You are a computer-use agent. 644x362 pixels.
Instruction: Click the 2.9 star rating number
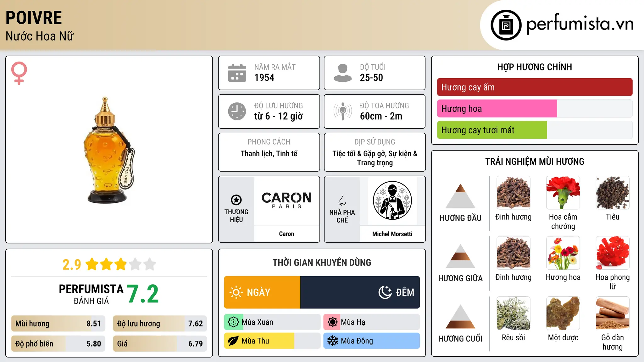point(72,265)
